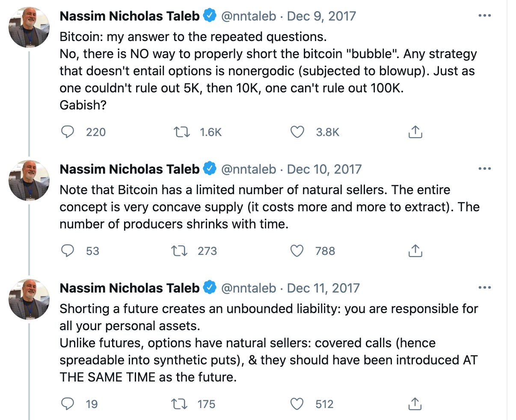This screenshot has width=516, height=420.
Task: Open more options for the Dec 11 tweet
Action: pyautogui.click(x=485, y=287)
